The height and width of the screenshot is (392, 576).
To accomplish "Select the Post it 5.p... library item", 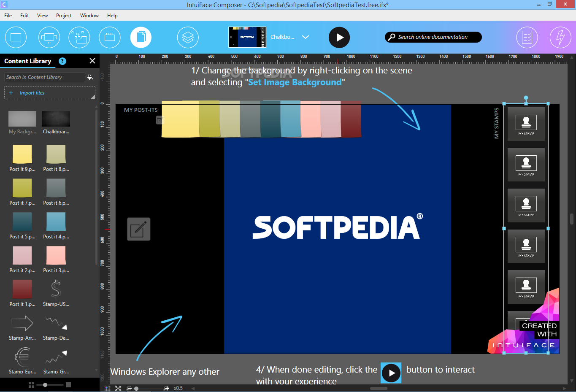I will 22,225.
